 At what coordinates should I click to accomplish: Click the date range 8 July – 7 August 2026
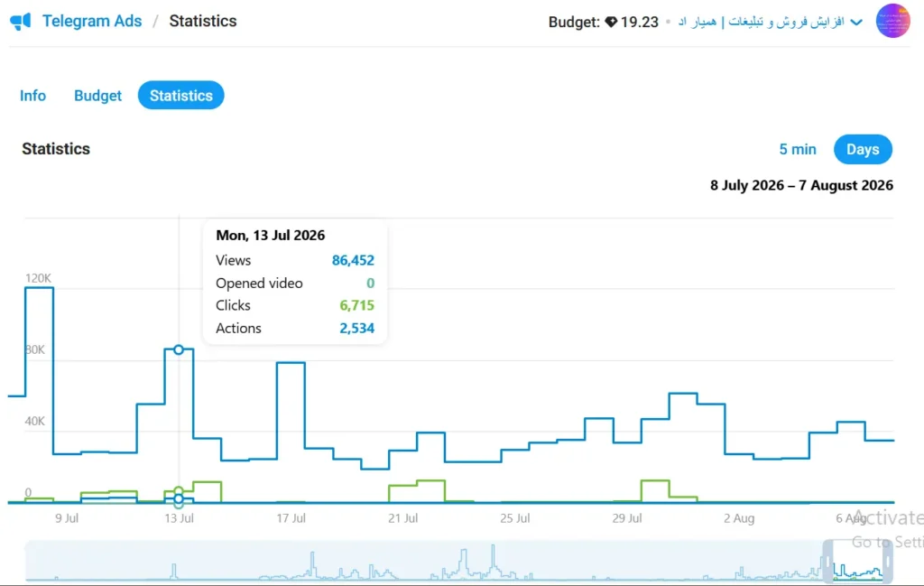tap(801, 185)
